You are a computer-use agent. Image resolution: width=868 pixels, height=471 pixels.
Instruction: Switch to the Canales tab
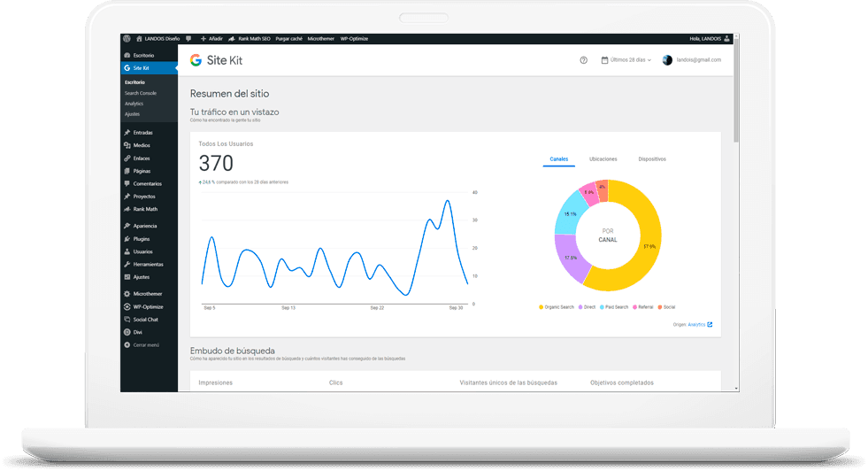tap(558, 159)
